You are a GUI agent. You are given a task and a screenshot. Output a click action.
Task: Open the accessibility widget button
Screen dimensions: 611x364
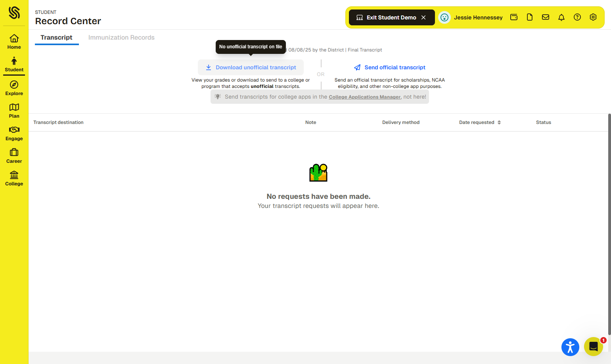coord(570,347)
